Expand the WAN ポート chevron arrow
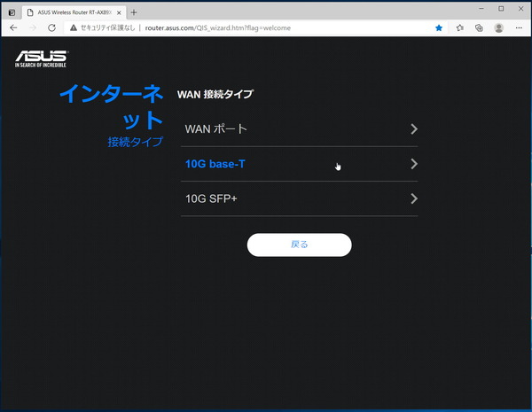 [x=414, y=129]
